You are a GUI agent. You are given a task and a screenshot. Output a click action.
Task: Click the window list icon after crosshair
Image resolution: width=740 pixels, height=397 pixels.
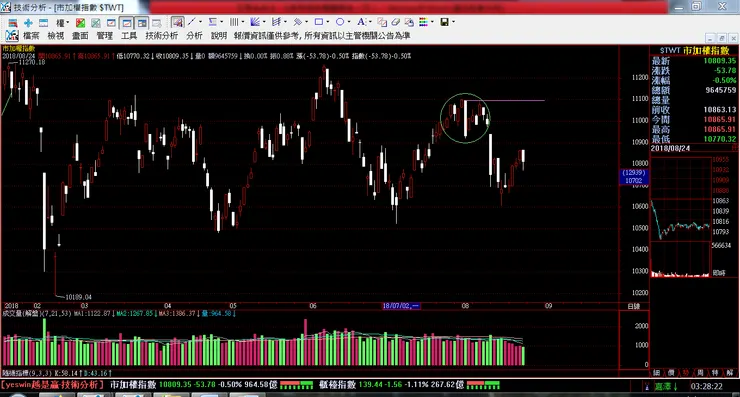pyautogui.click(x=43, y=22)
